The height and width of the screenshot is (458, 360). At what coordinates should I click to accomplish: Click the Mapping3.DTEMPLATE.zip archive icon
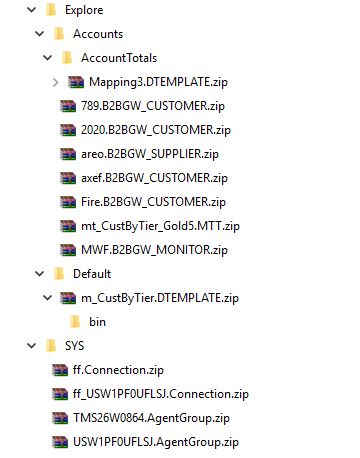[76, 82]
